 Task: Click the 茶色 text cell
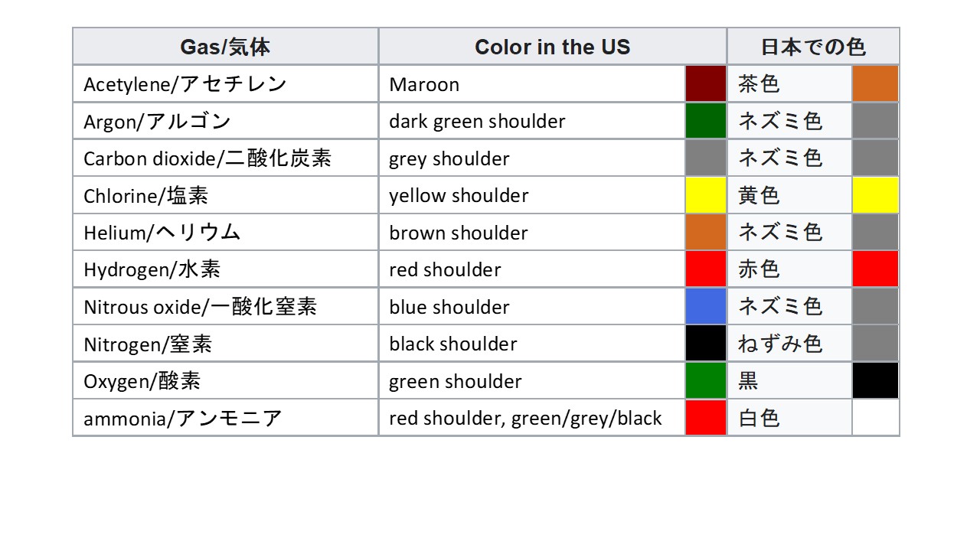[789, 83]
